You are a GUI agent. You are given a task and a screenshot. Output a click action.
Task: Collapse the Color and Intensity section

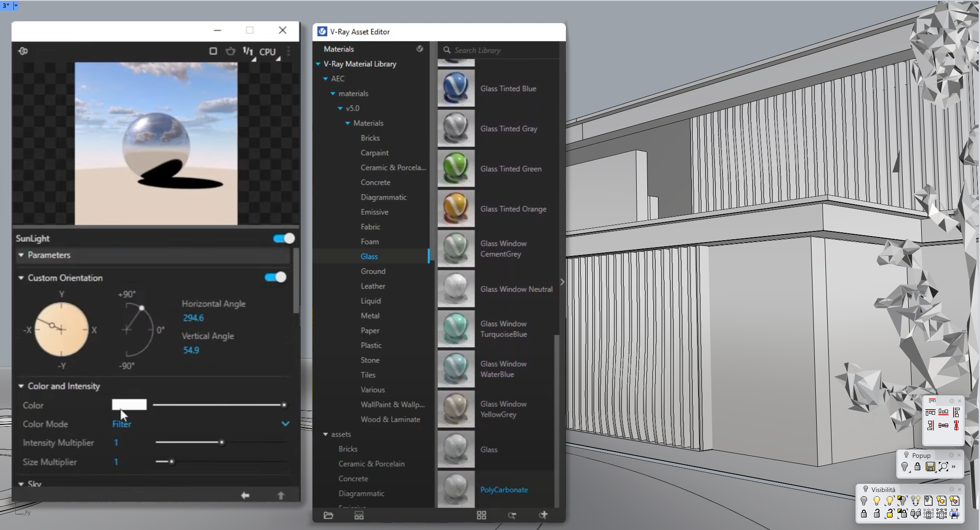pyautogui.click(x=21, y=386)
